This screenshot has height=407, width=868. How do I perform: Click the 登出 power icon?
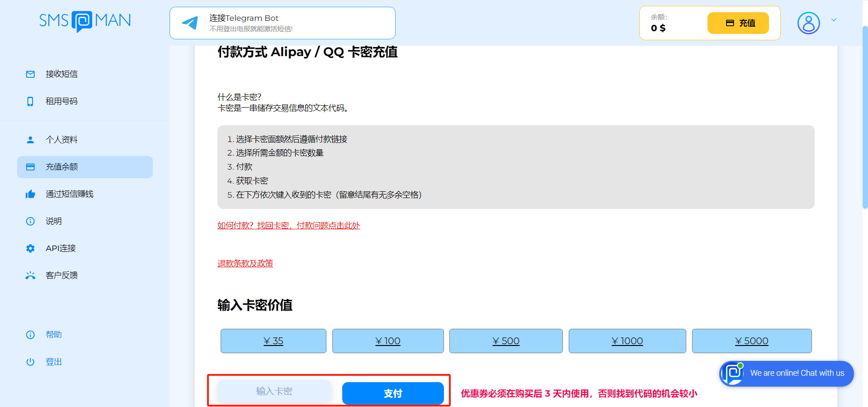30,362
